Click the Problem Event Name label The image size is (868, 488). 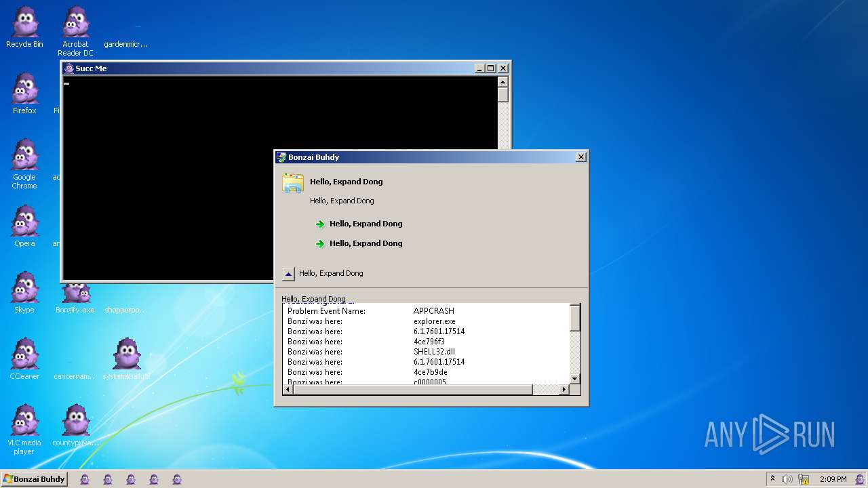(326, 311)
